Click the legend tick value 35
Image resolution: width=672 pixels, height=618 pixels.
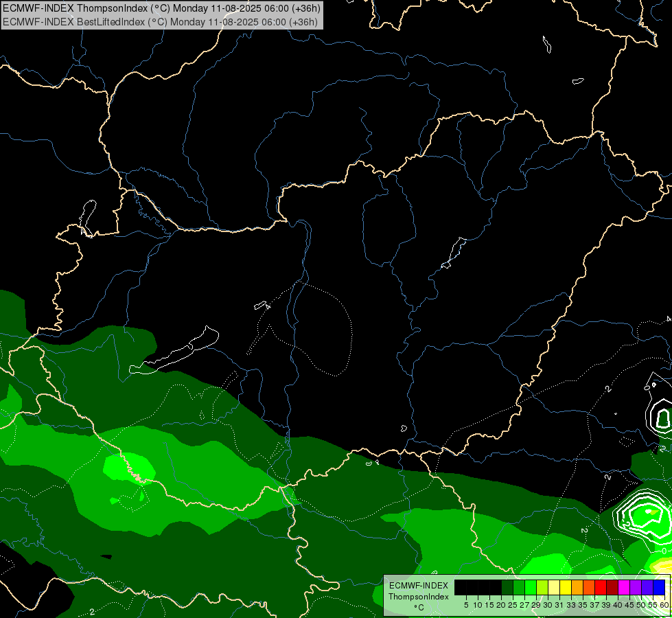[583, 605]
